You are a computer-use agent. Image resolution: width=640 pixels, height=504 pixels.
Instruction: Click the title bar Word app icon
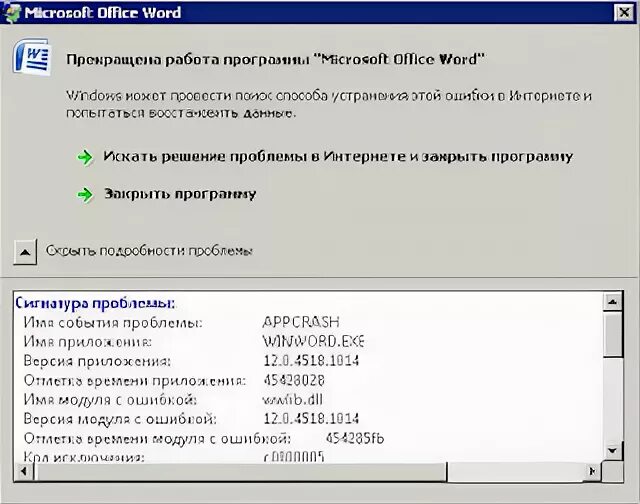pos(11,12)
